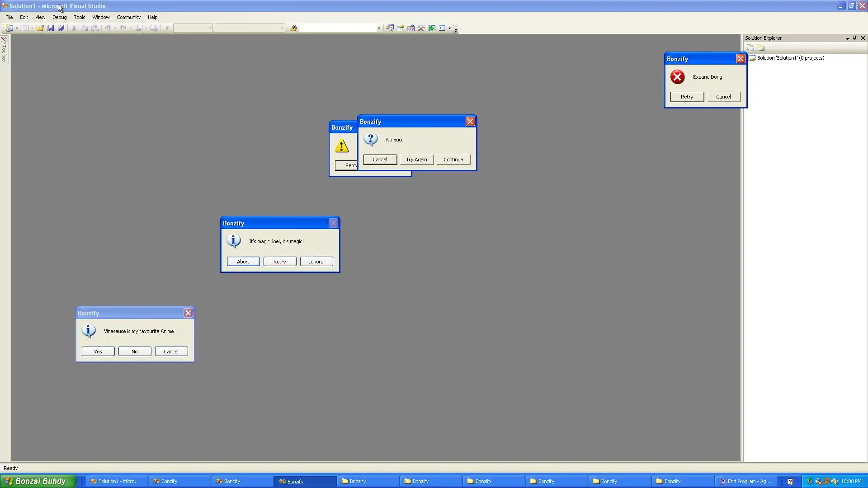This screenshot has width=868, height=488.
Task: Click the Bonzai Buhdy start button
Action: coord(37,481)
